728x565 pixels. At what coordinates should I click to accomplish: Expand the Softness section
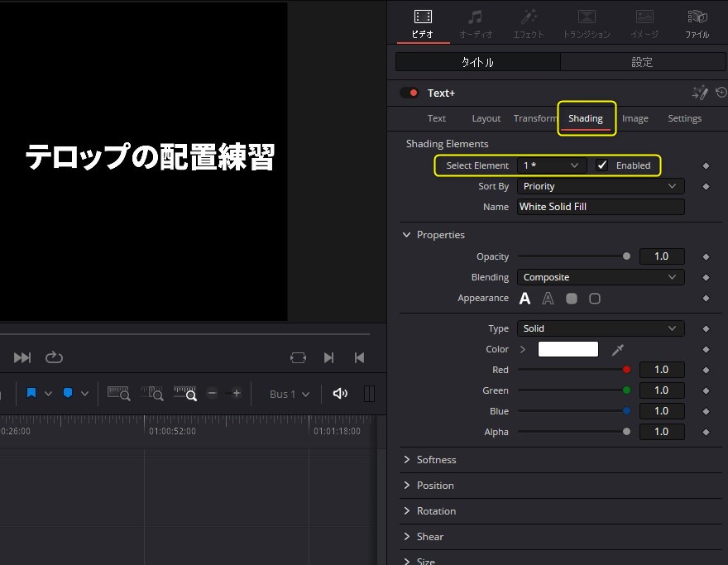point(407,460)
